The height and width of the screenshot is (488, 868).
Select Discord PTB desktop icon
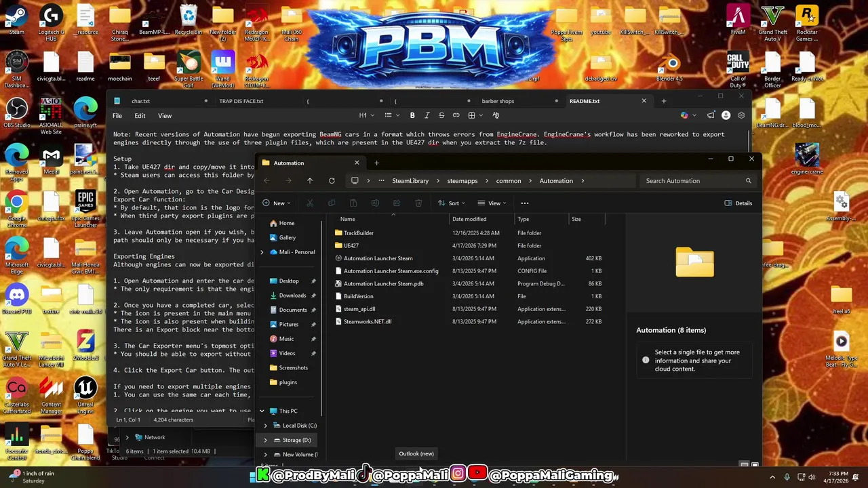coord(16,300)
